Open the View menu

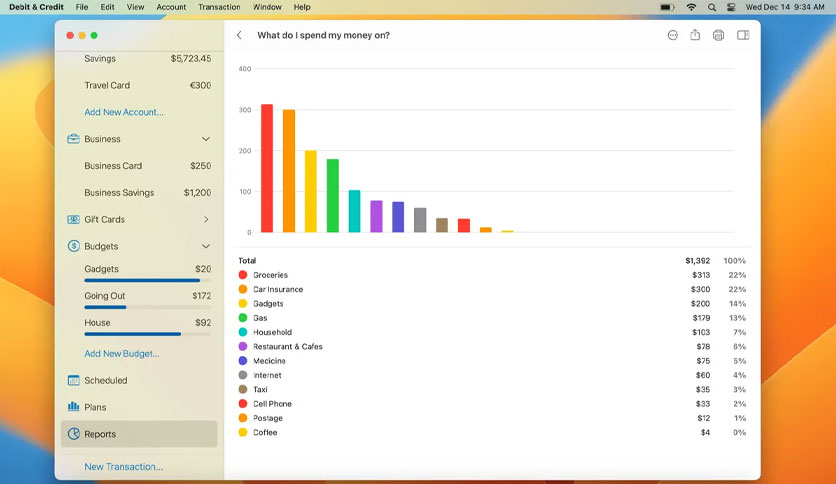(135, 7)
